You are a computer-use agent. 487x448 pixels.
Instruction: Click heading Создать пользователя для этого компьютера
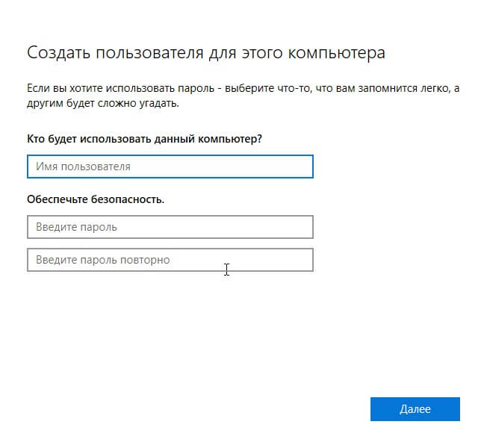point(206,53)
